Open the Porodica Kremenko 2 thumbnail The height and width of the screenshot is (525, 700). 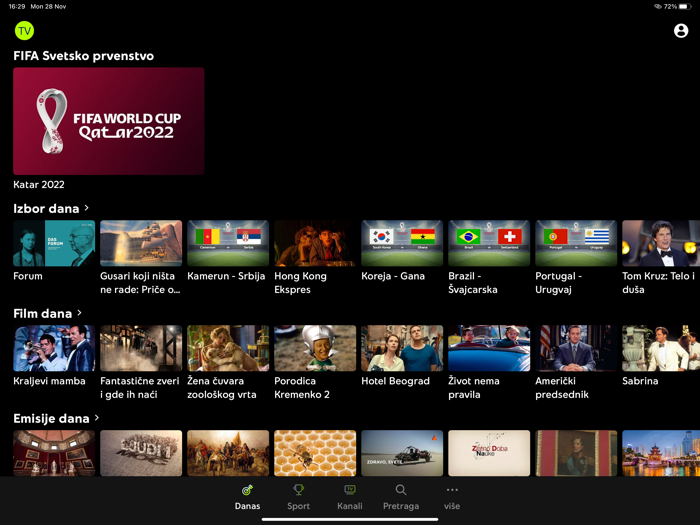click(x=315, y=348)
